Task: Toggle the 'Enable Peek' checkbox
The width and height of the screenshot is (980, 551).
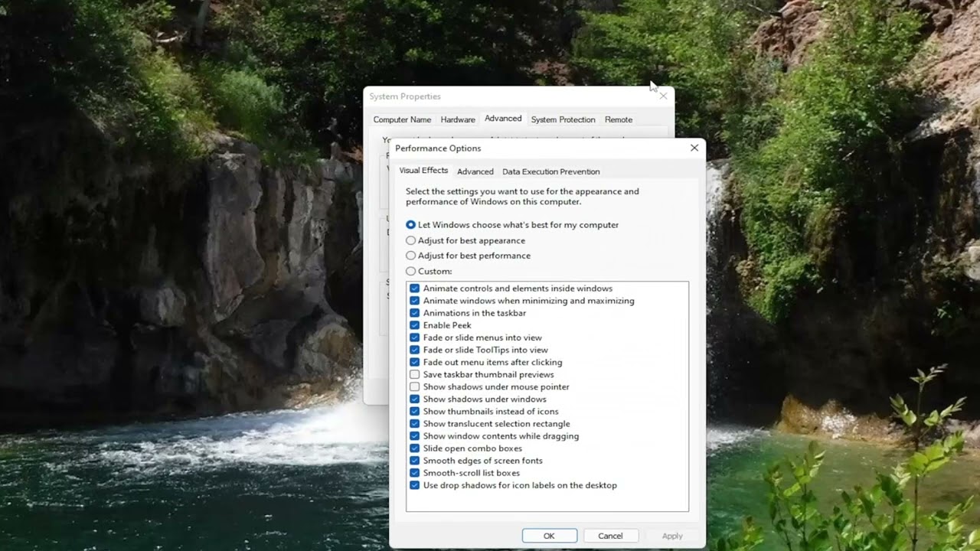Action: [x=415, y=325]
